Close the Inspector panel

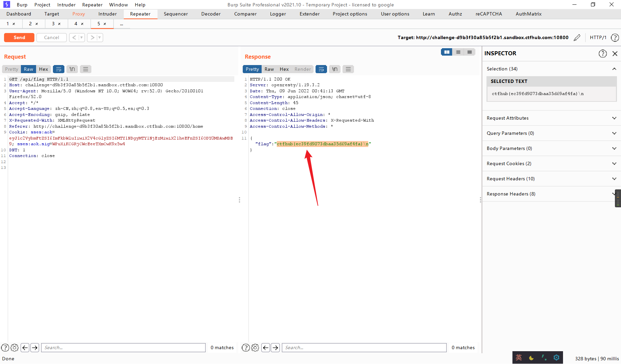coord(615,54)
